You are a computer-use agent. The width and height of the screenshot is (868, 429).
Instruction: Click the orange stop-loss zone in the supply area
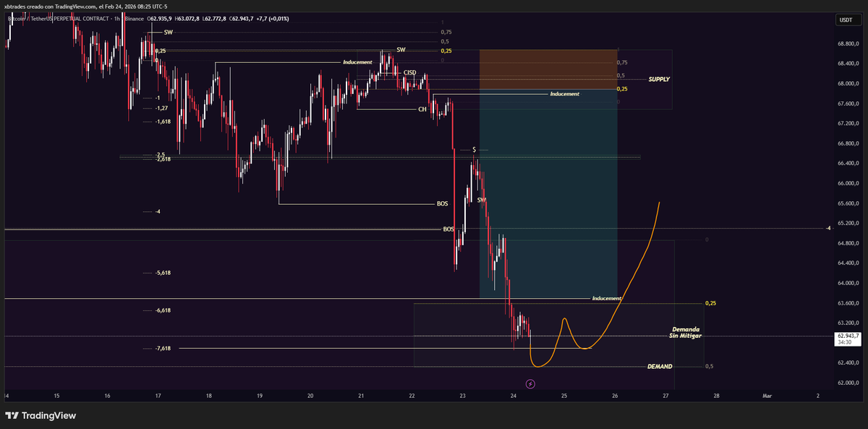548,69
